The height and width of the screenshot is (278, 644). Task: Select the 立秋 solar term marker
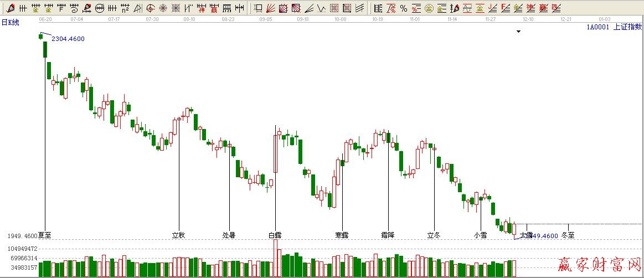click(x=178, y=235)
